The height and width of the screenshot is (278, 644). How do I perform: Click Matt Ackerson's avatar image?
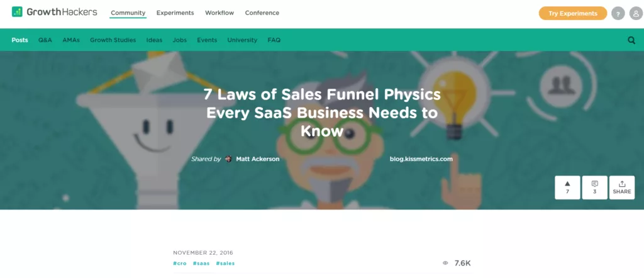pos(228,159)
